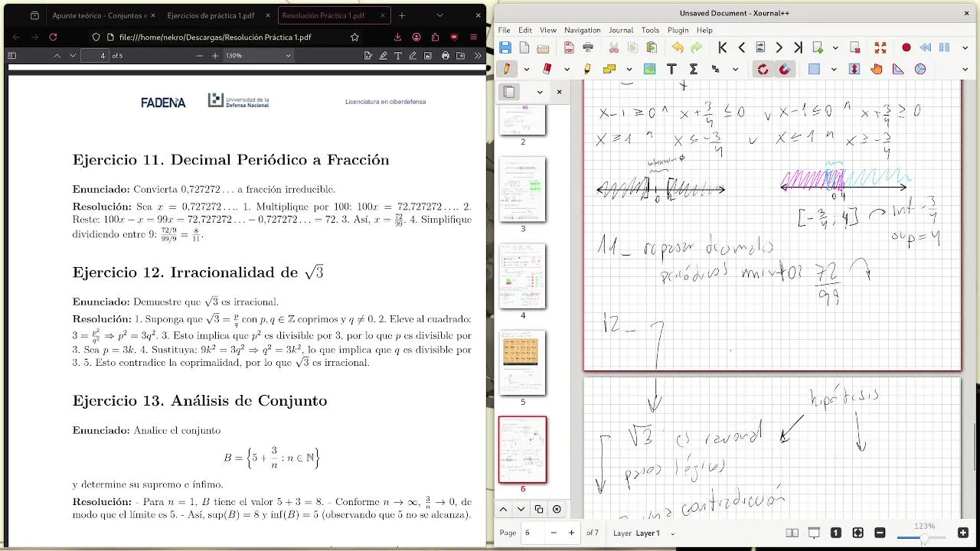
Task: Save the Xournal++ document
Action: coord(505,47)
